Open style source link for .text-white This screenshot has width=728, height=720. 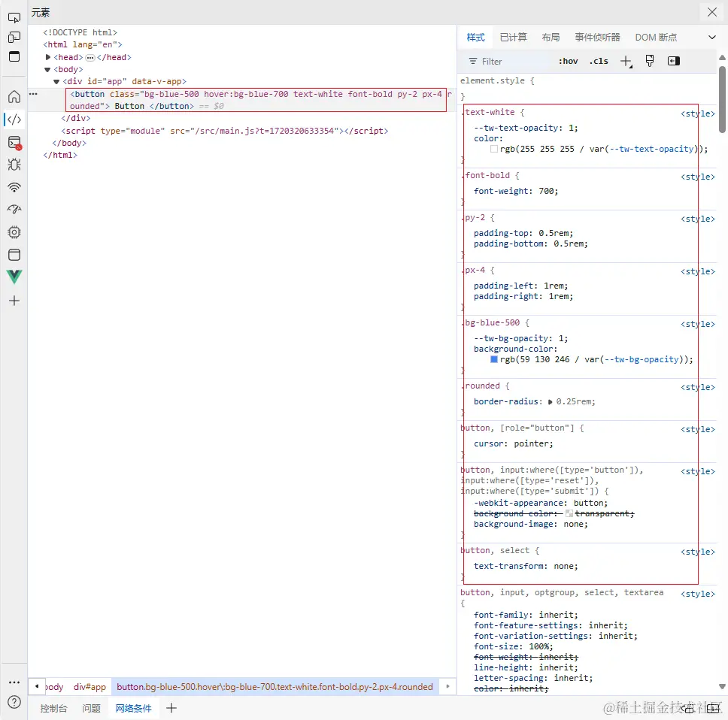click(698, 113)
